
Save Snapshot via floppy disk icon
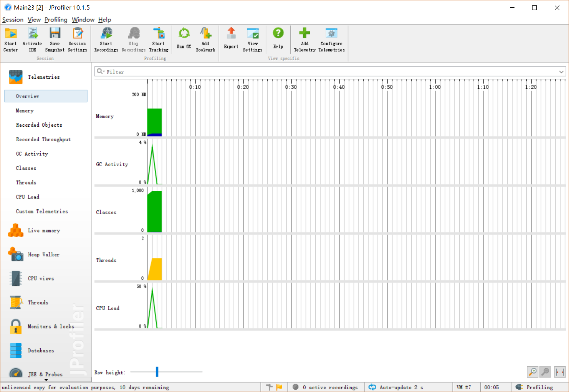(x=55, y=40)
